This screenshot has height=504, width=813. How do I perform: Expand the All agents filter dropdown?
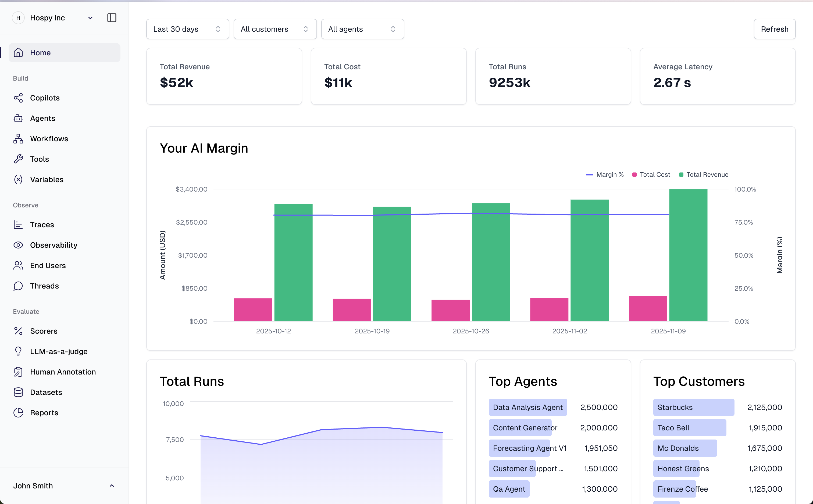(x=362, y=29)
